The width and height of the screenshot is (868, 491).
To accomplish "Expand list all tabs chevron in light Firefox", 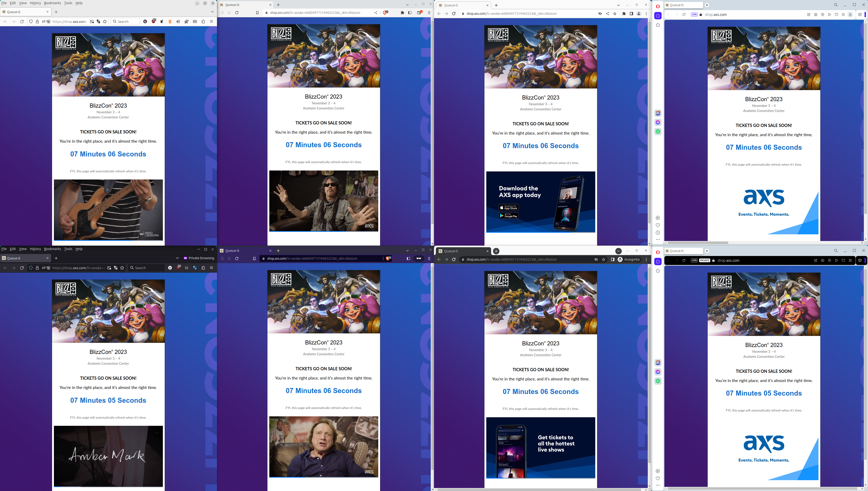I will 212,12.
